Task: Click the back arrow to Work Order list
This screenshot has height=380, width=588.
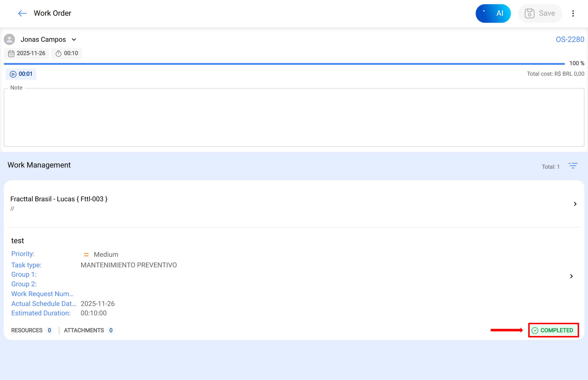Action: (22, 13)
